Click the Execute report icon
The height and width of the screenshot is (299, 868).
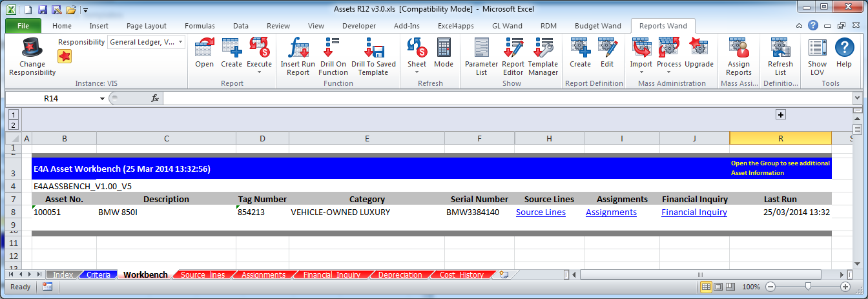tap(259, 48)
